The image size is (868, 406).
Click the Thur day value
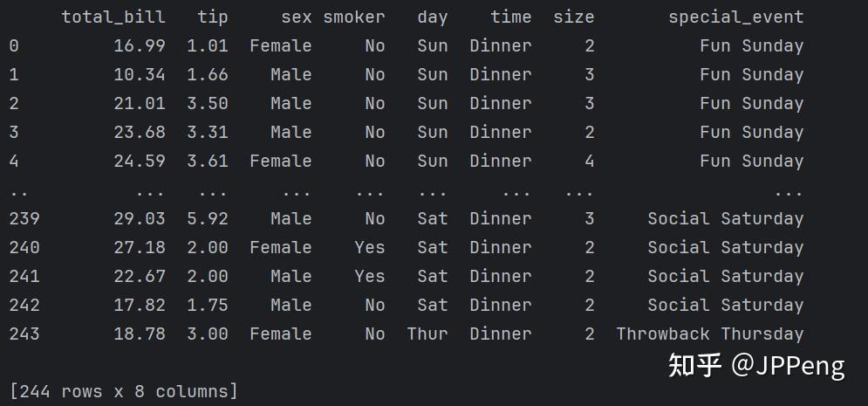tap(427, 334)
